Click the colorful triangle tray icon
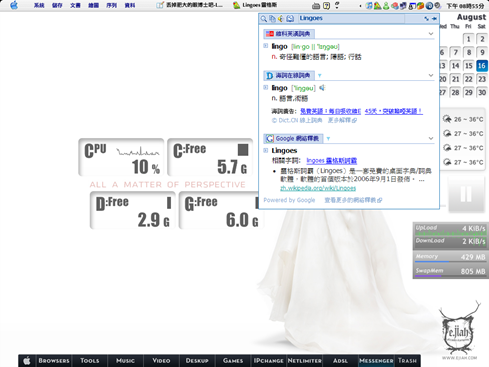The image size is (489, 367). coord(377,6)
